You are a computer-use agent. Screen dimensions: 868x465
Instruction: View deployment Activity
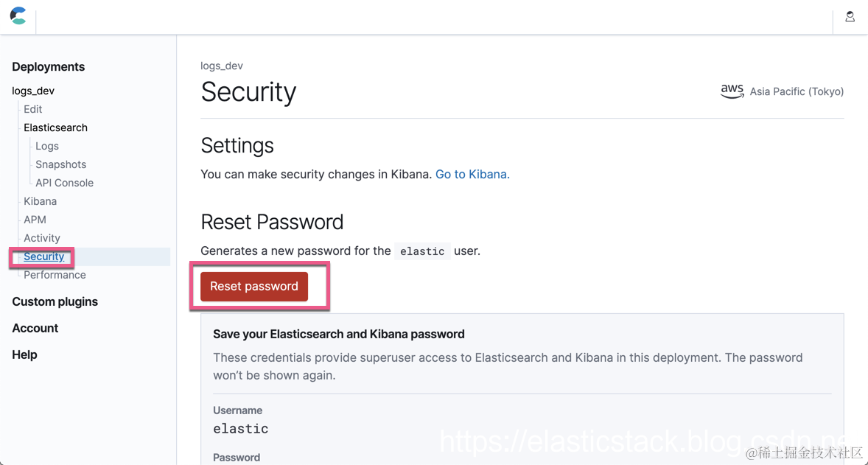42,238
